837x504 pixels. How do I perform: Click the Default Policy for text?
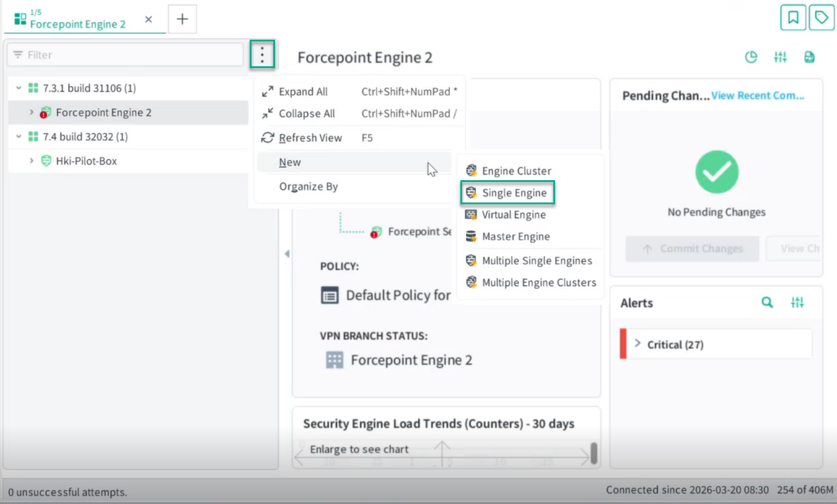click(398, 295)
